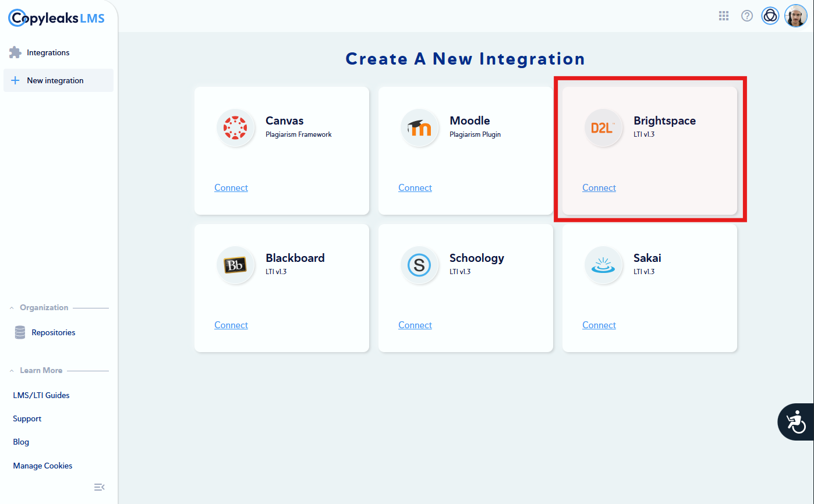Click the Repositories database icon

coord(20,332)
